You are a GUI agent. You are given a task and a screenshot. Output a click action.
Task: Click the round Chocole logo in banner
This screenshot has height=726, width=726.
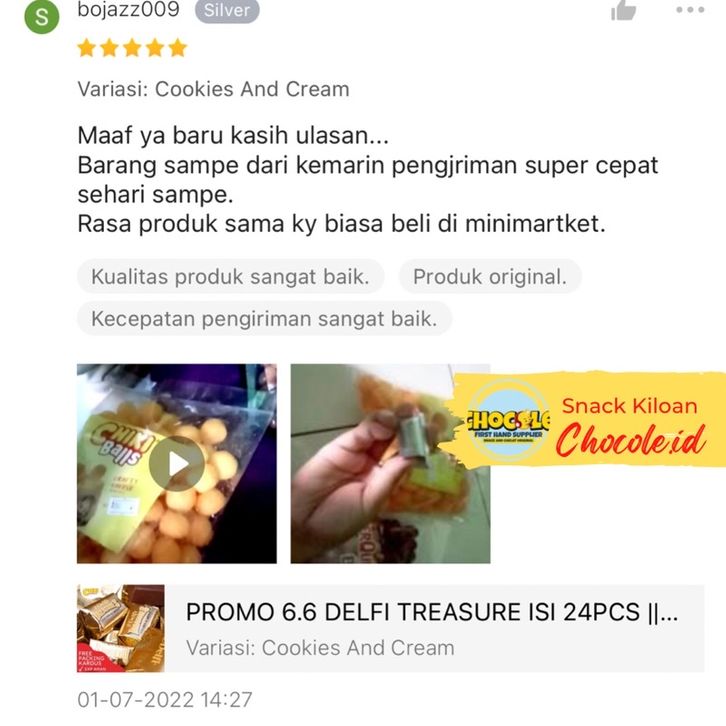(x=508, y=420)
